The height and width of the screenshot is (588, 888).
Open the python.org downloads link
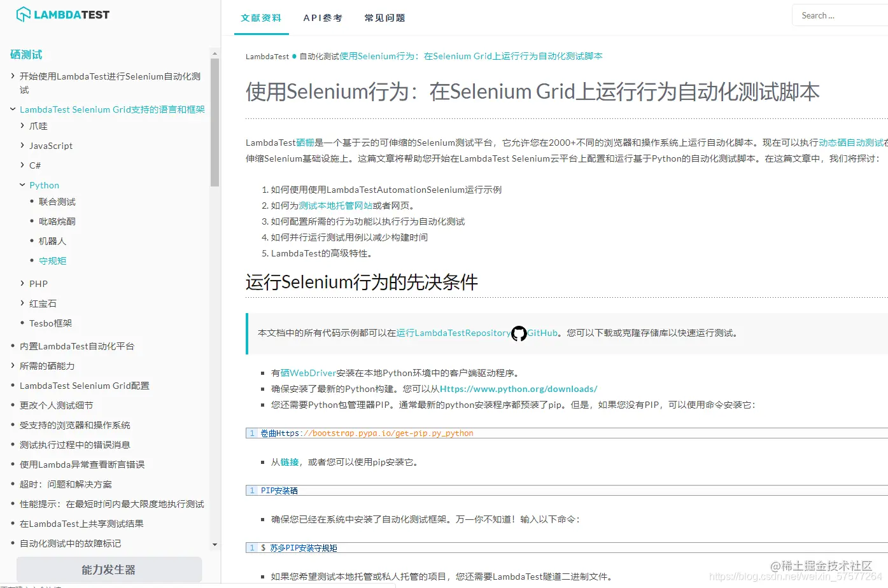(x=516, y=389)
